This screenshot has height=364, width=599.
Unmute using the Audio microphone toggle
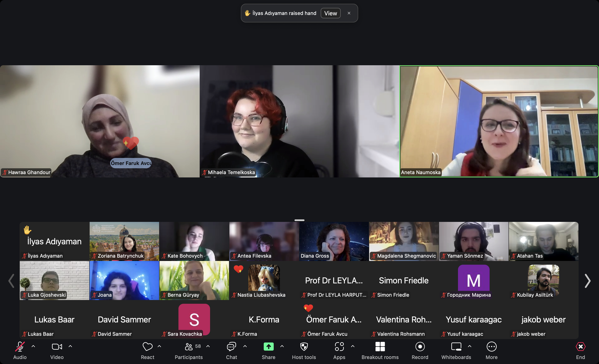point(20,347)
